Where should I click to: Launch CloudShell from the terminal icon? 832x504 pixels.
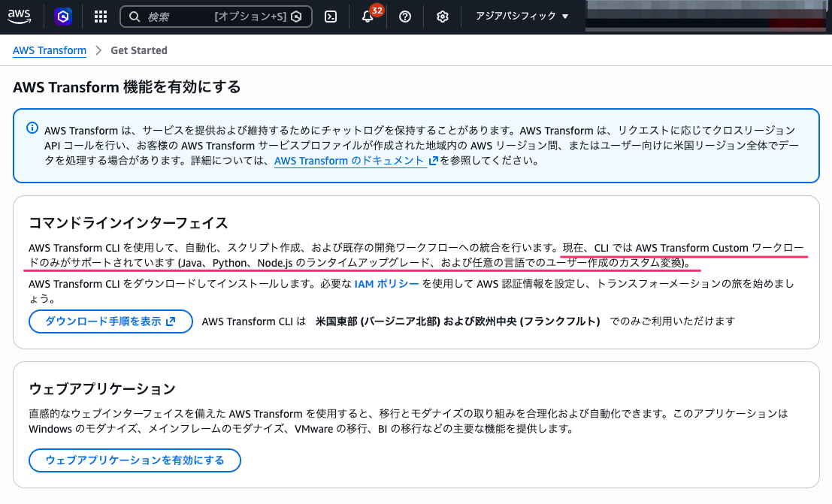pyautogui.click(x=331, y=16)
